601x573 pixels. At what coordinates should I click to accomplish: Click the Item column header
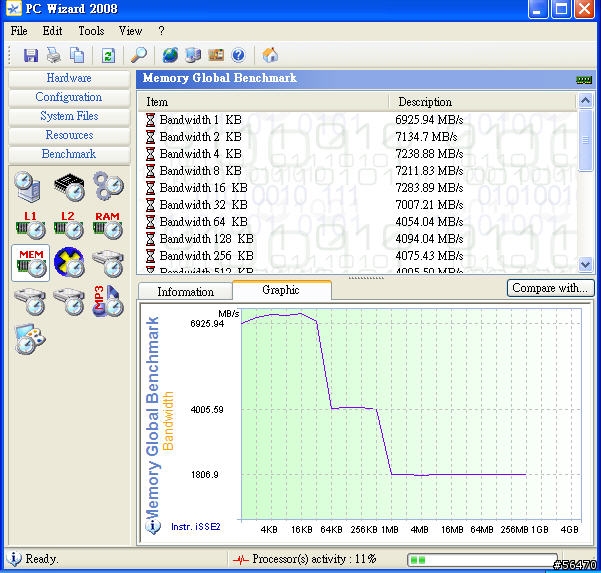point(263,102)
